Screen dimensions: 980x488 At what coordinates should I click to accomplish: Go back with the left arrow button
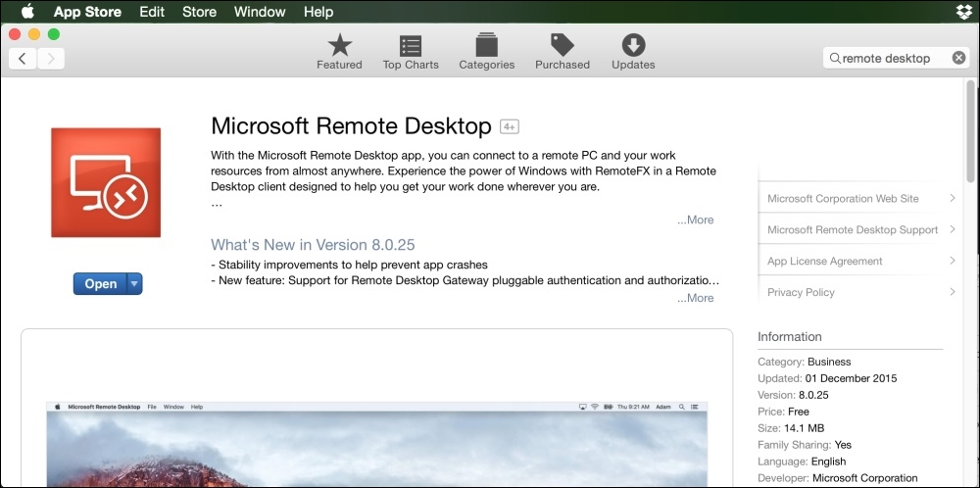pyautogui.click(x=23, y=59)
